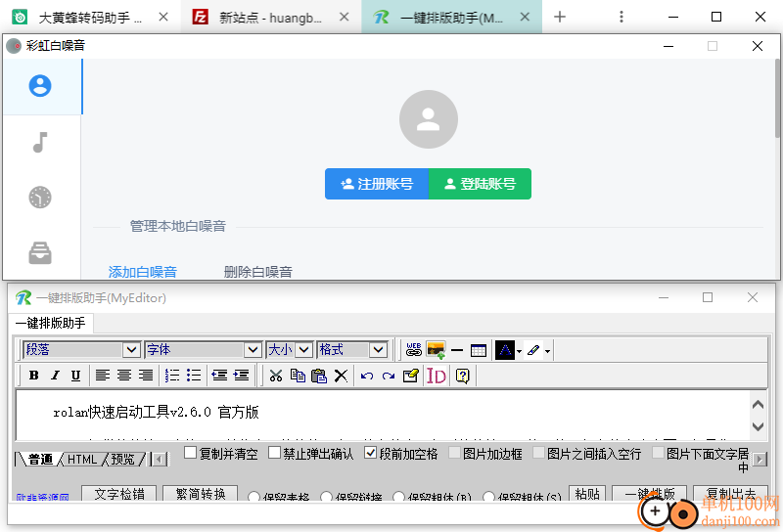Check the 复制并清空 checkbox
Viewport: 783px width, 532px height.
[190, 453]
